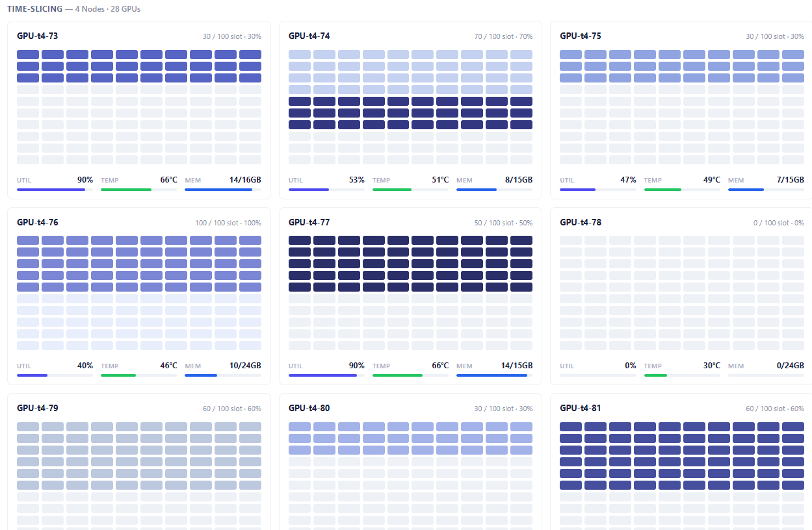The image size is (812, 530).
Task: Select the GPU-t4-77 card title
Action: click(x=309, y=222)
